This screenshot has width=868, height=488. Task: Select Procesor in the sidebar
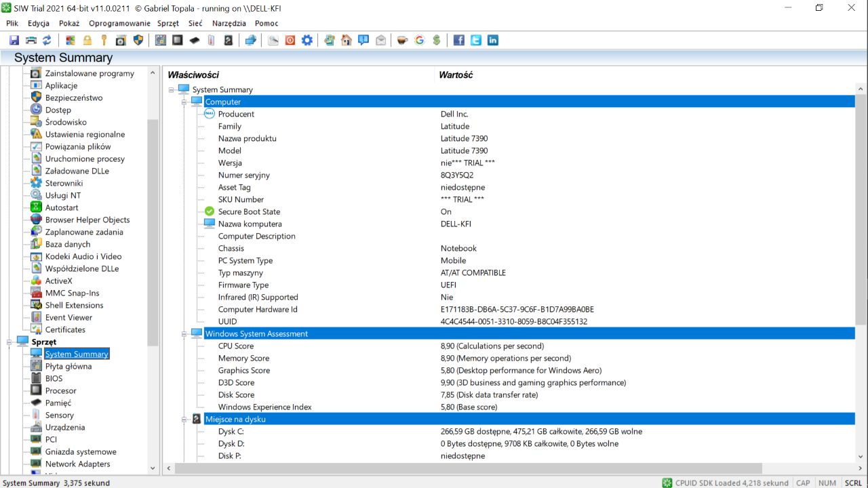tap(60, 390)
